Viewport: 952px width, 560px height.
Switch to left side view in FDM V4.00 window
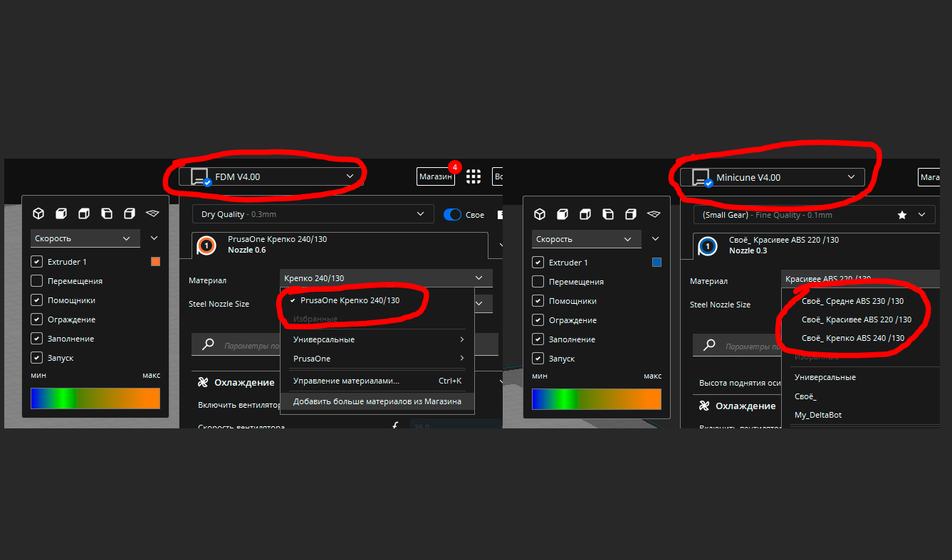pyautogui.click(x=107, y=213)
